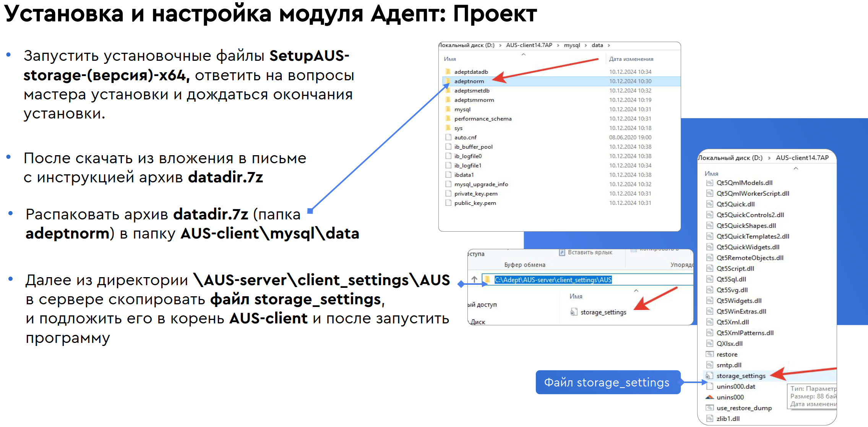Expand breadcrumb chevron after AUS-client14.7AP

tap(558, 45)
